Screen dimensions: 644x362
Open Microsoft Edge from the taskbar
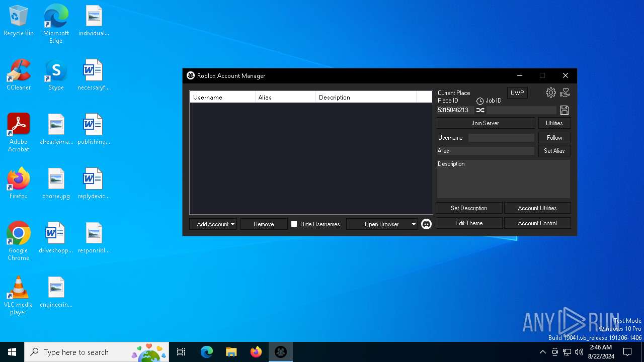207,352
